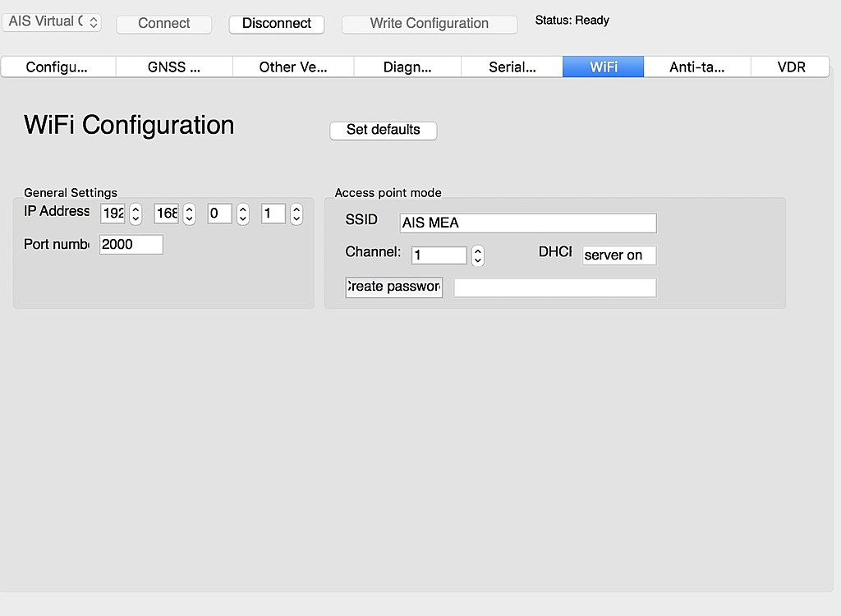The height and width of the screenshot is (616, 841).
Task: Click the Port number input field
Action: click(x=131, y=245)
